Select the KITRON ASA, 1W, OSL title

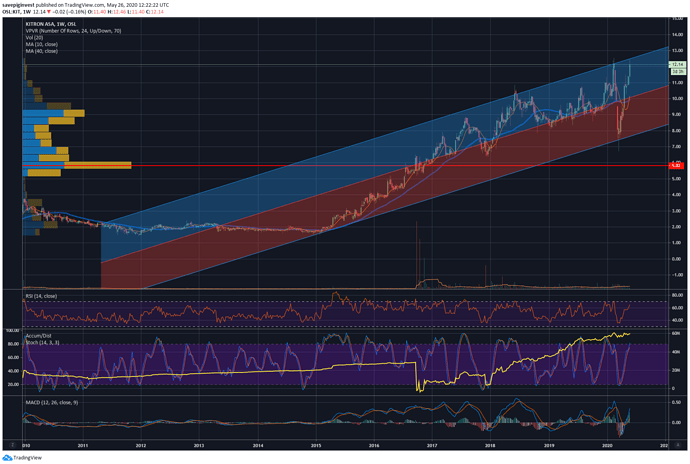pos(51,24)
